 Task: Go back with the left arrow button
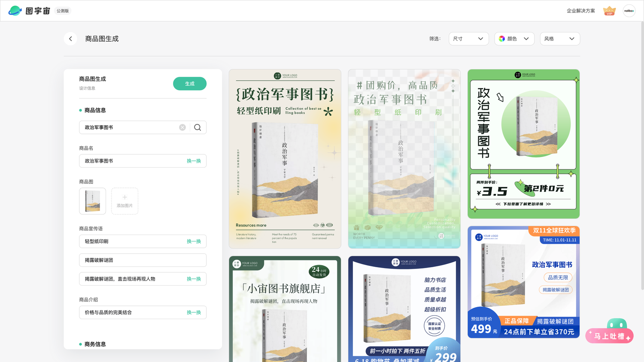tap(70, 39)
